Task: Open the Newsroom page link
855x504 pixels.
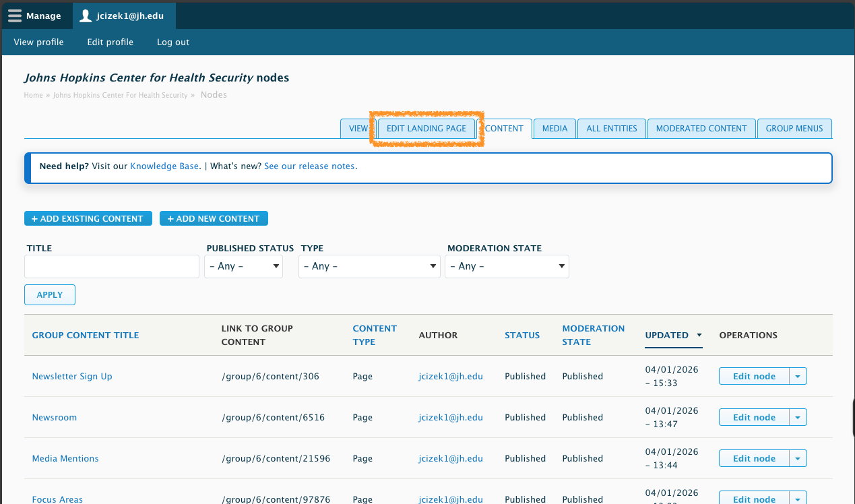Action: [55, 417]
